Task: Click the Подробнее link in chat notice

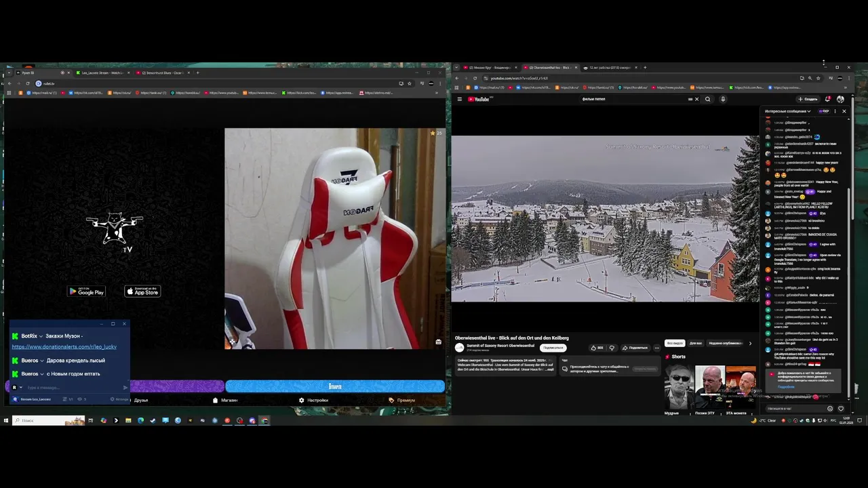Action: (786, 386)
